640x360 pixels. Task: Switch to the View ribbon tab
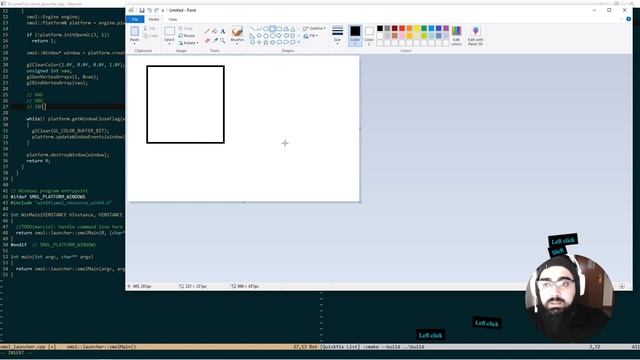coord(173,19)
